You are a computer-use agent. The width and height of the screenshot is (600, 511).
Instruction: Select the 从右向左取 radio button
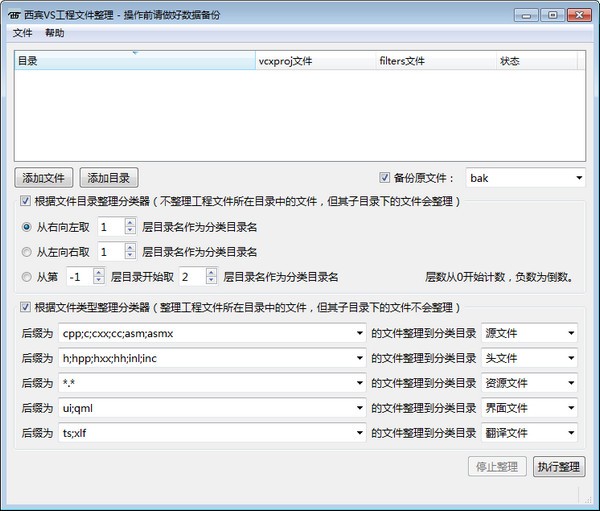click(26, 226)
